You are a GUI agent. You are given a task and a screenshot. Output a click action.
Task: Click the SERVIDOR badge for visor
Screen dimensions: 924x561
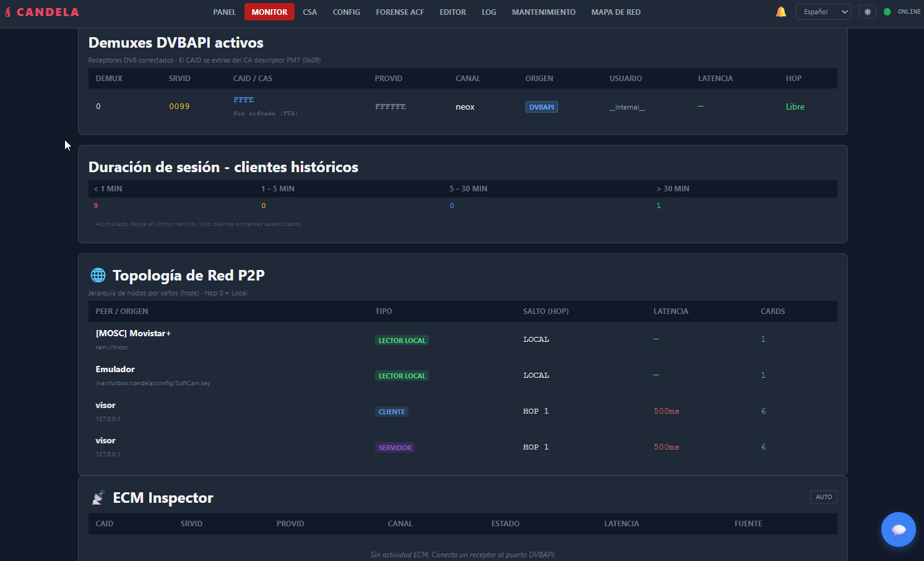[395, 448]
